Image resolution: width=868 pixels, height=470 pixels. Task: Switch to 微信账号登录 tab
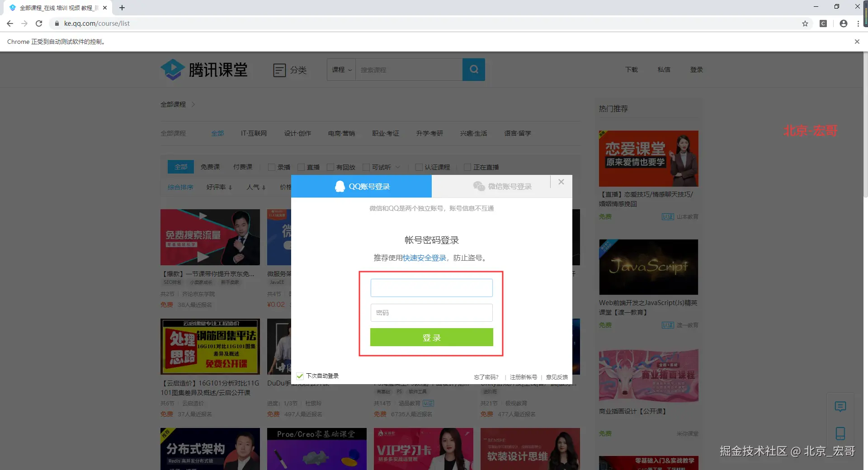point(502,186)
